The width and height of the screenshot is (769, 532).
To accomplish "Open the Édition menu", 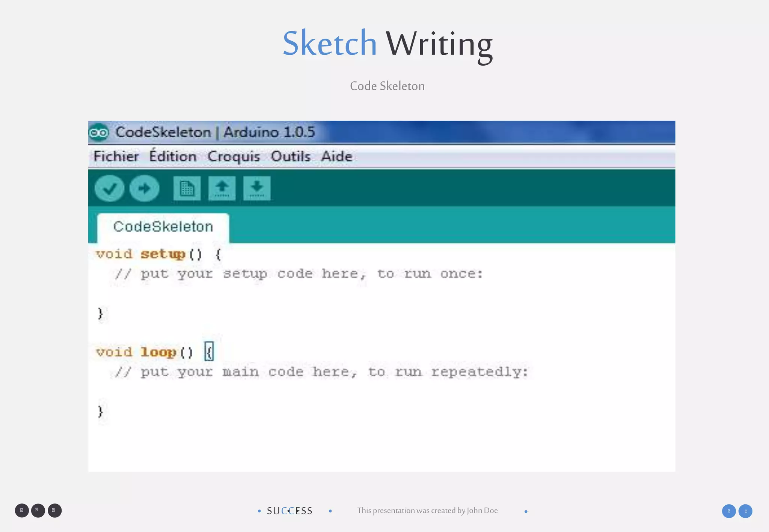I will (x=173, y=156).
